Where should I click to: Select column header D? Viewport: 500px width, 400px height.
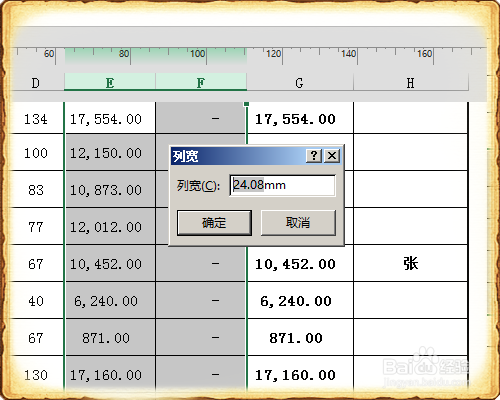[36, 82]
